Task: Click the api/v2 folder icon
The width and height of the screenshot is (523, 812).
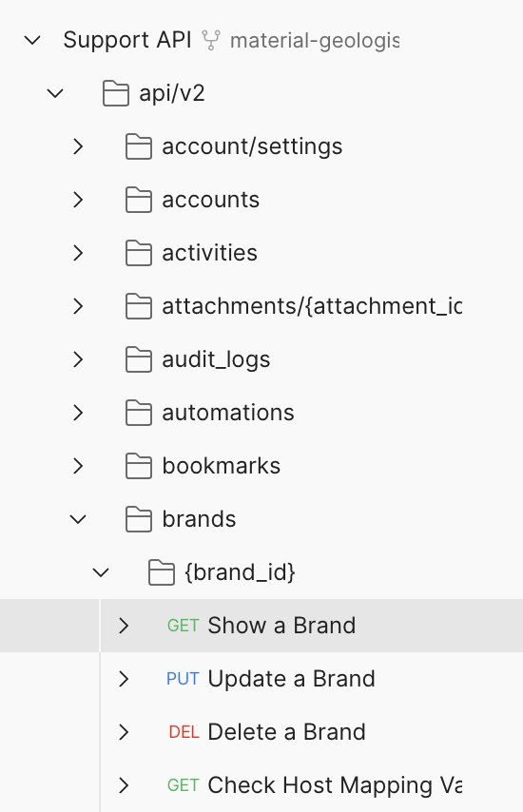Action: click(116, 93)
